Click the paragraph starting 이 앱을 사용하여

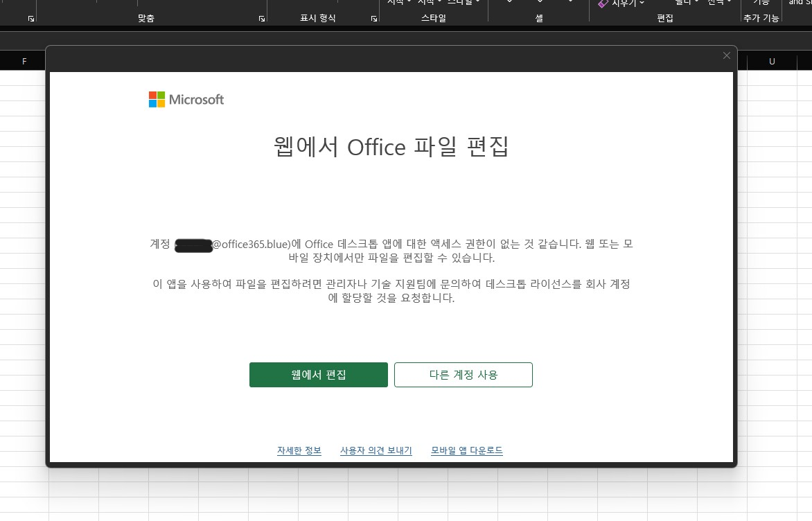point(391,290)
